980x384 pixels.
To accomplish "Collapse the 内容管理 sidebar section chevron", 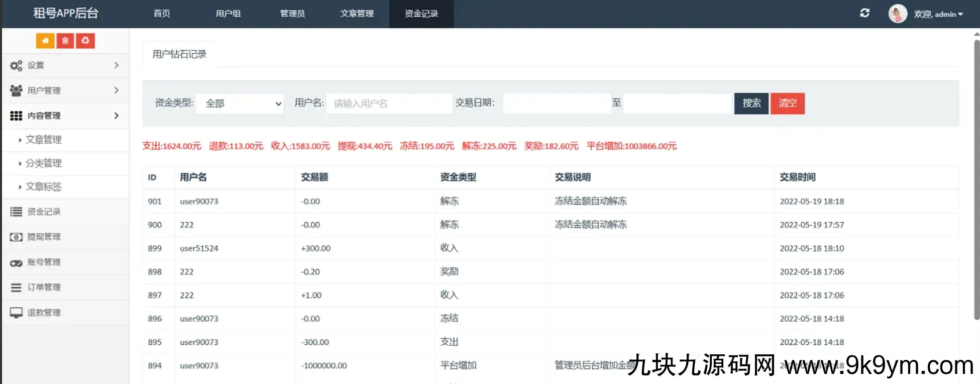I will coord(116,116).
